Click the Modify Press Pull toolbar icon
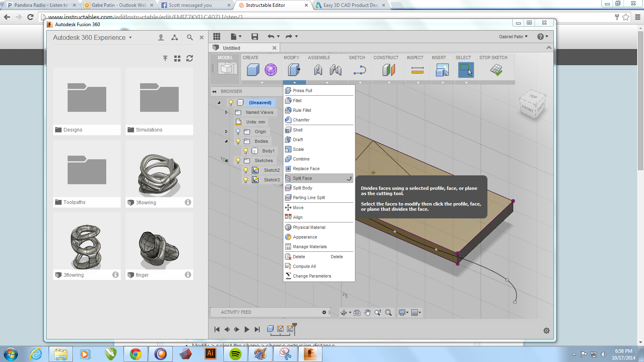644x362 pixels. (x=294, y=70)
